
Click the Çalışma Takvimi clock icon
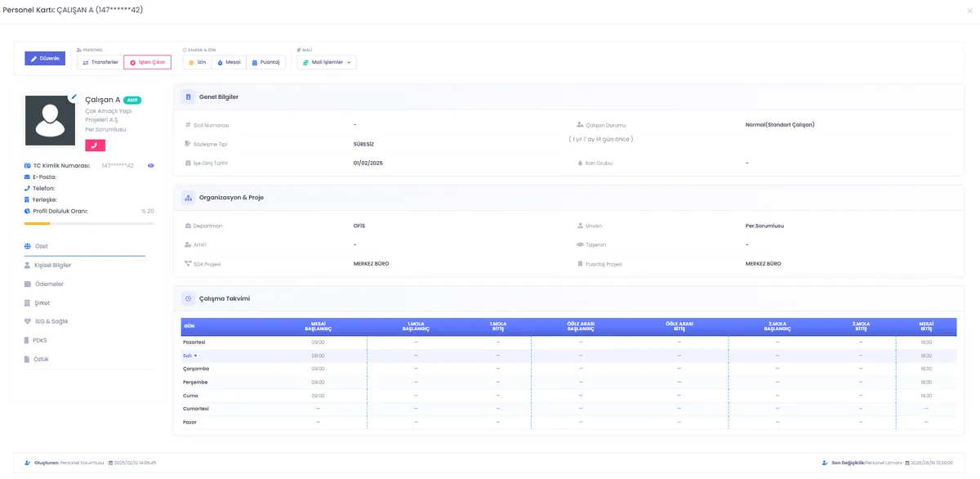pos(189,298)
